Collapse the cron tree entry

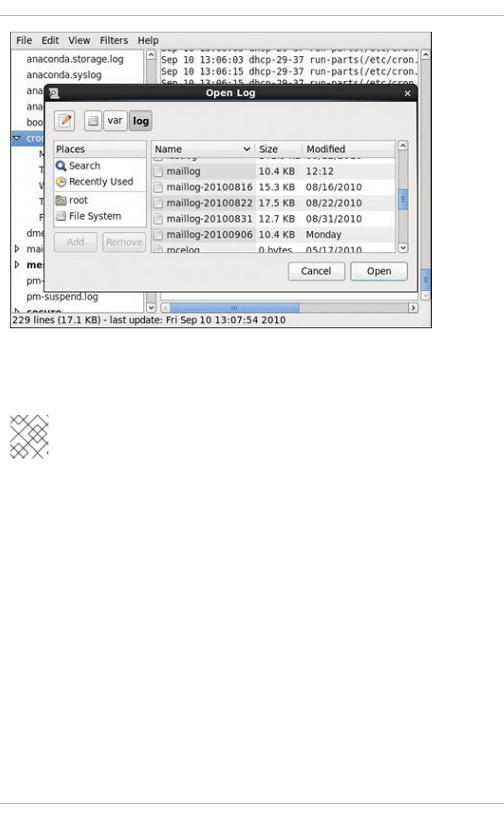click(x=17, y=138)
